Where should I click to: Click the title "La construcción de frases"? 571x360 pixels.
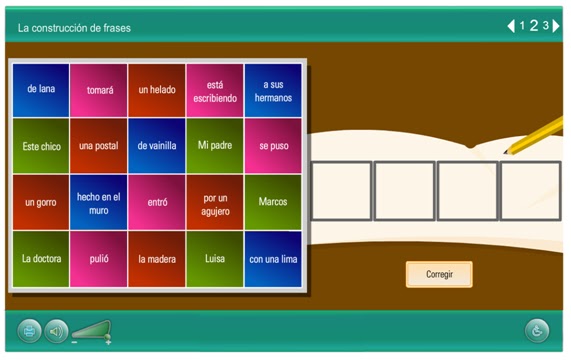point(74,28)
